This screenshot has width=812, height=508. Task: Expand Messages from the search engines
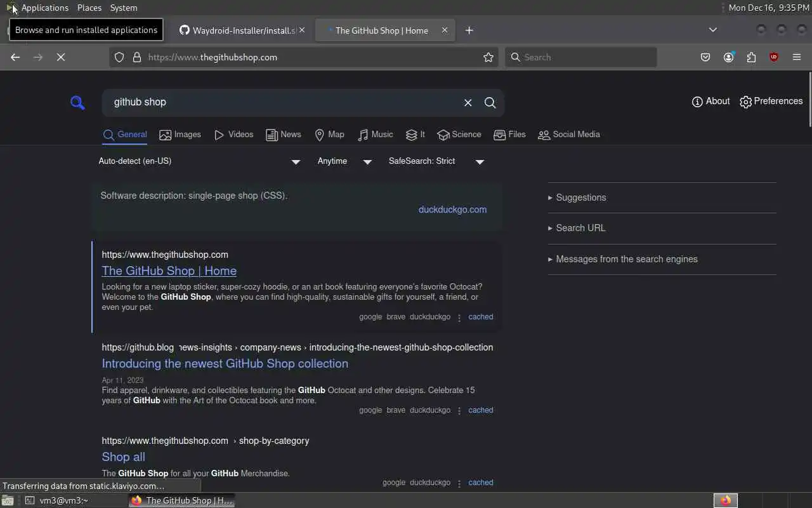pos(623,259)
